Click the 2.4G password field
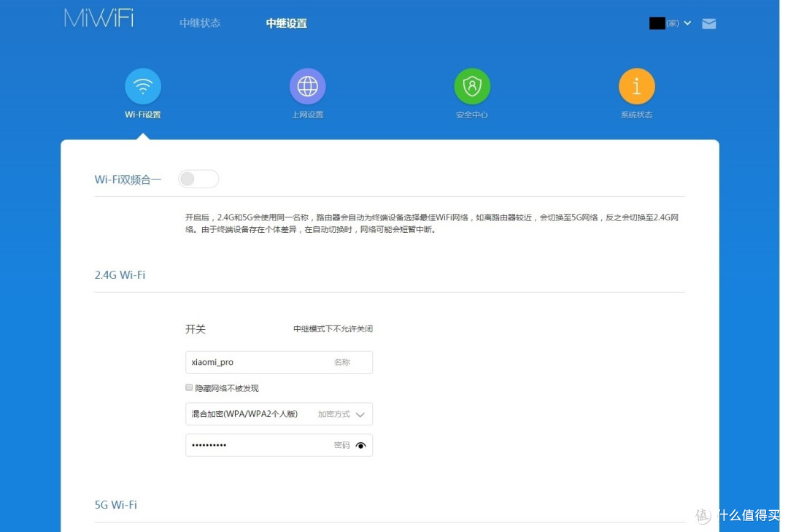The height and width of the screenshot is (532, 788). 279,445
